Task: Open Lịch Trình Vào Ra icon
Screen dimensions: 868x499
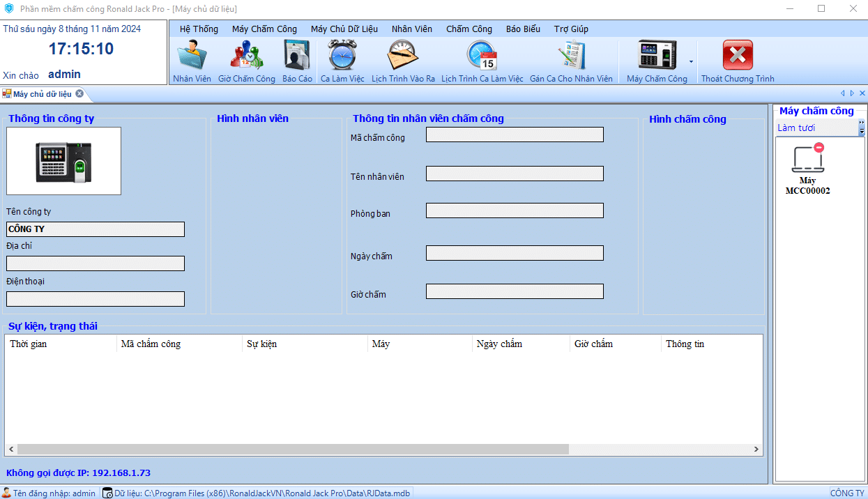Action: click(x=403, y=61)
